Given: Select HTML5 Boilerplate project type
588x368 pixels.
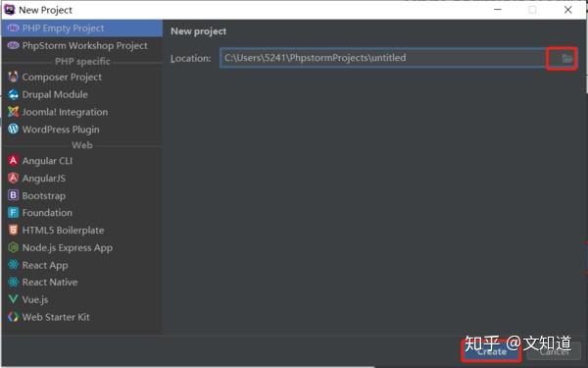Looking at the screenshot, I should (82, 231).
